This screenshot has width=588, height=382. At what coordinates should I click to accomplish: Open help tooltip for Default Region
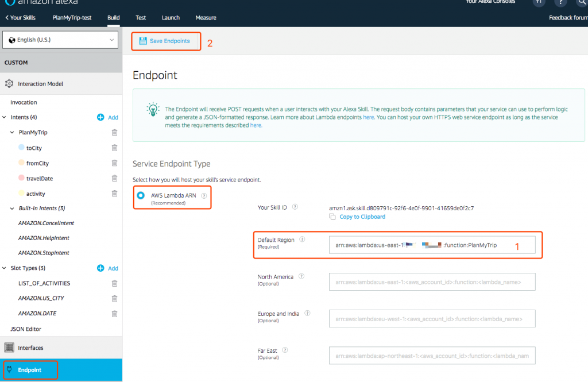coord(302,240)
